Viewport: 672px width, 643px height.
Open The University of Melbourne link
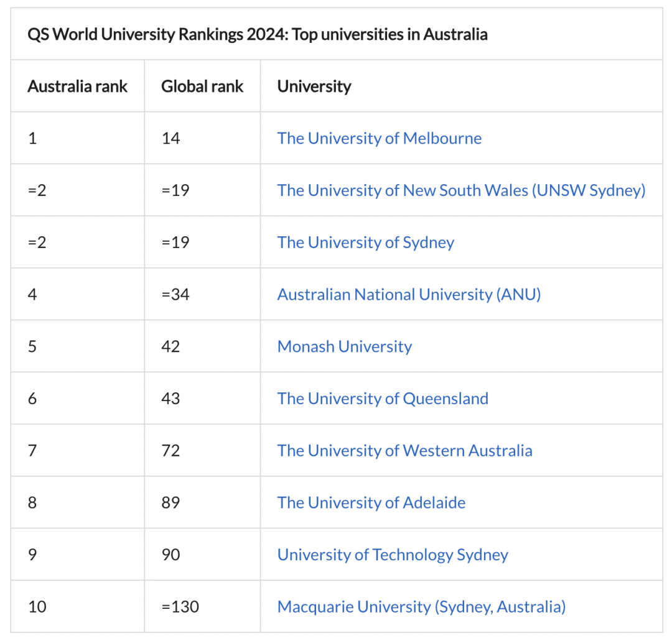pyautogui.click(x=379, y=138)
